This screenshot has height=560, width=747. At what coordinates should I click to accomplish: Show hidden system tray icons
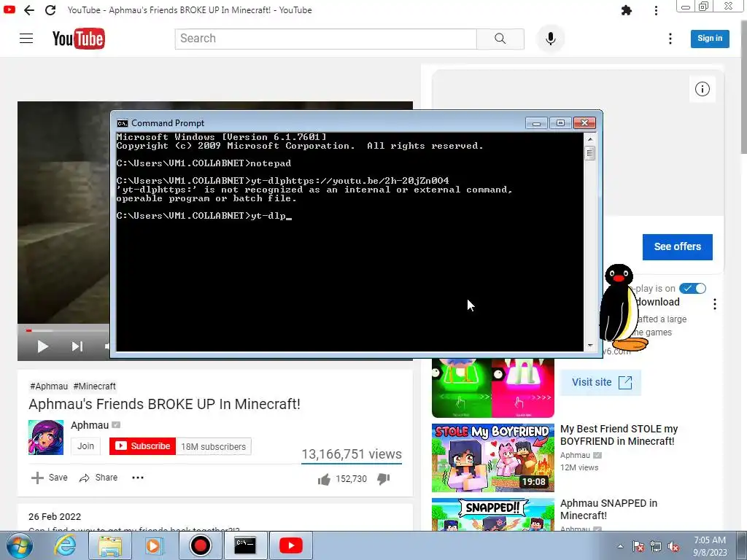pos(620,547)
